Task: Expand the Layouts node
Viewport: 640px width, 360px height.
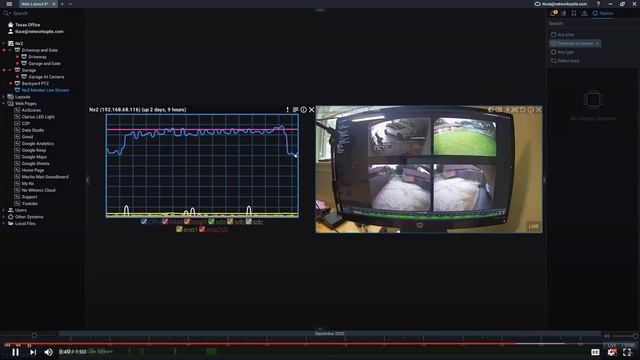Action: 4,97
